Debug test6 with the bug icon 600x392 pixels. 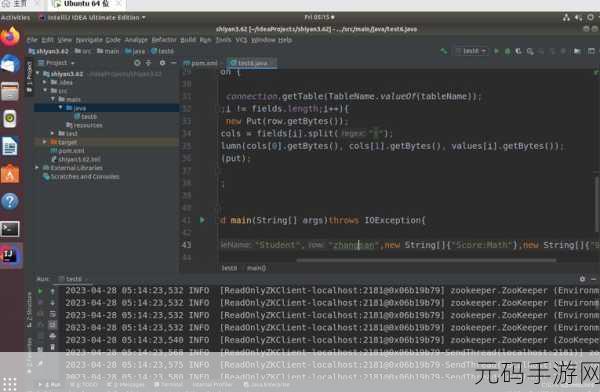(507, 51)
